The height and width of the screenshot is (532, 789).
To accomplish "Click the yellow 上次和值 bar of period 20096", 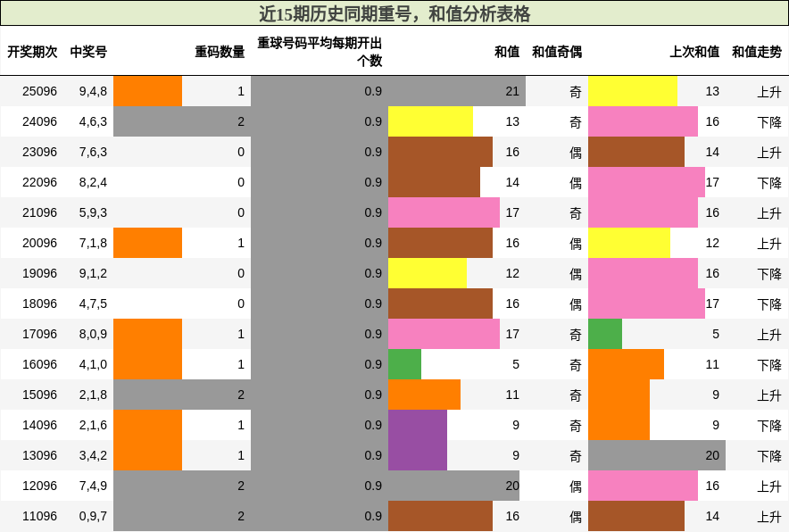I will [x=629, y=243].
